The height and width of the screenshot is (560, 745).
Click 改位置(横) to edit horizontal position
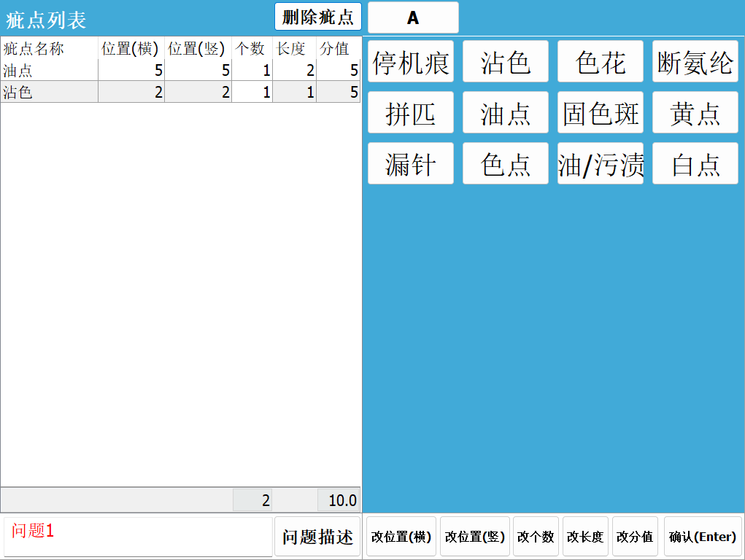401,536
